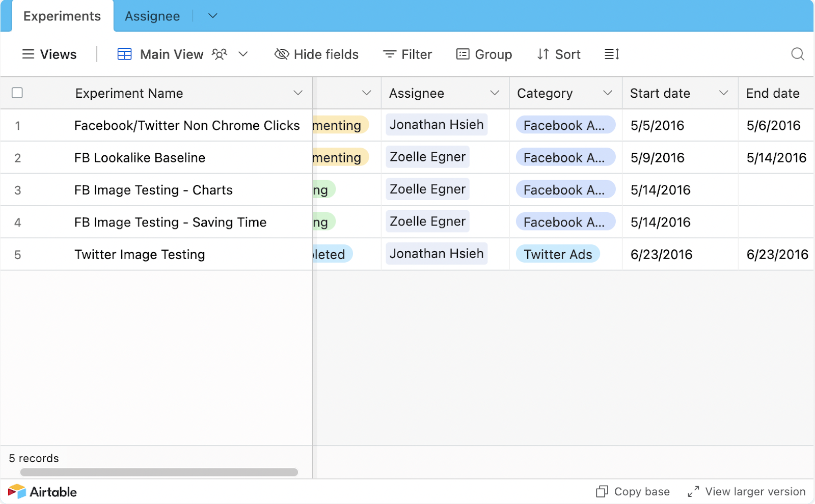
Task: Click the Twitter Ads category tag
Action: [558, 254]
